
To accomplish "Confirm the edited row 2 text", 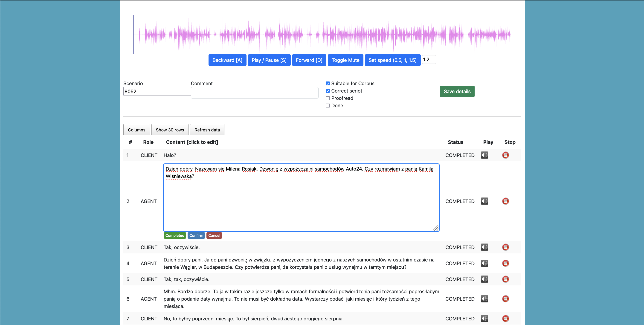I will [196, 235].
